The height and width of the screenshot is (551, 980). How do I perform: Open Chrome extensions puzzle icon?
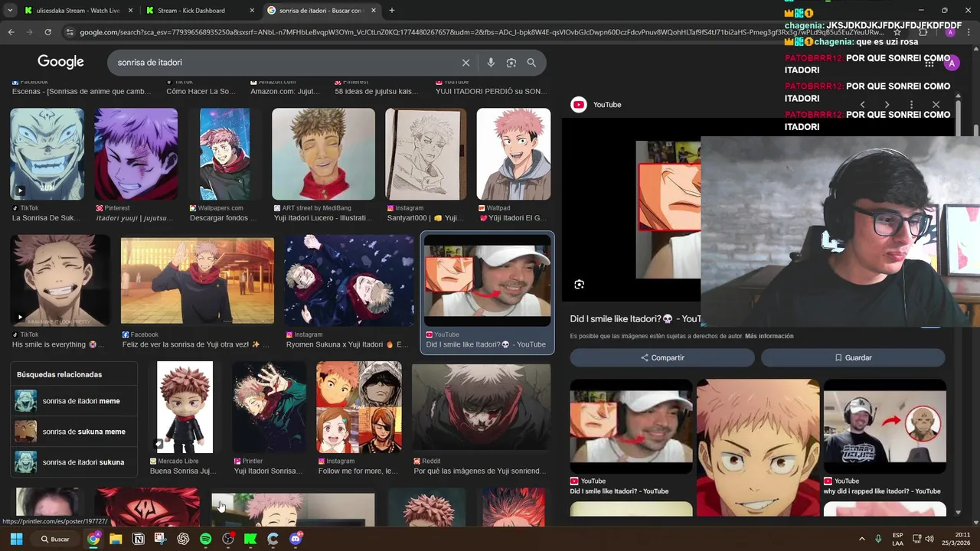click(x=923, y=32)
